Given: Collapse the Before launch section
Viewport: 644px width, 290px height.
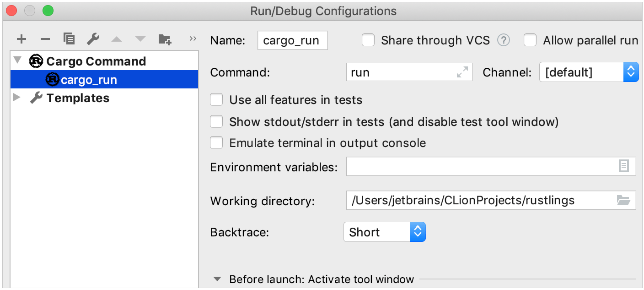Looking at the screenshot, I should pyautogui.click(x=218, y=279).
